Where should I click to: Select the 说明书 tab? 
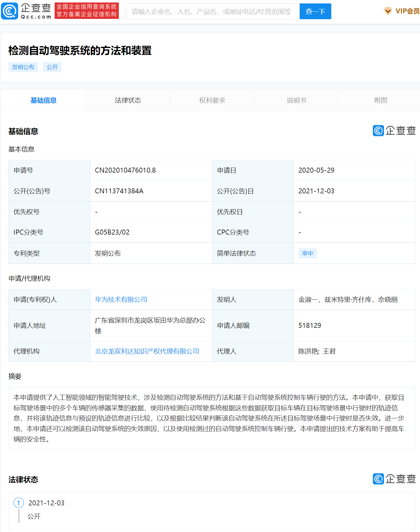(x=296, y=100)
